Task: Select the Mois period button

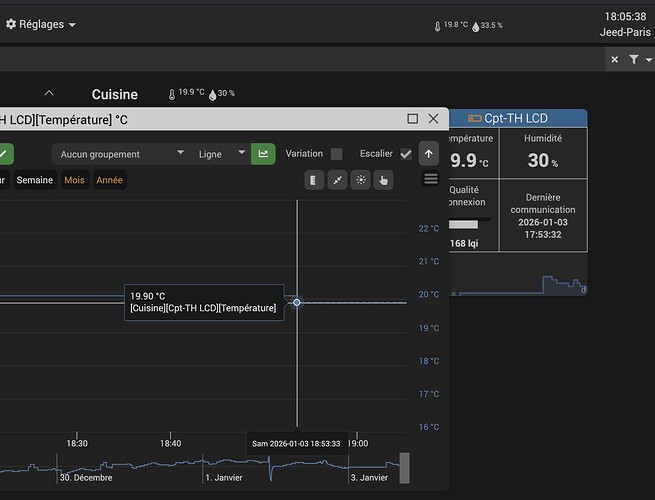Action: click(x=75, y=180)
